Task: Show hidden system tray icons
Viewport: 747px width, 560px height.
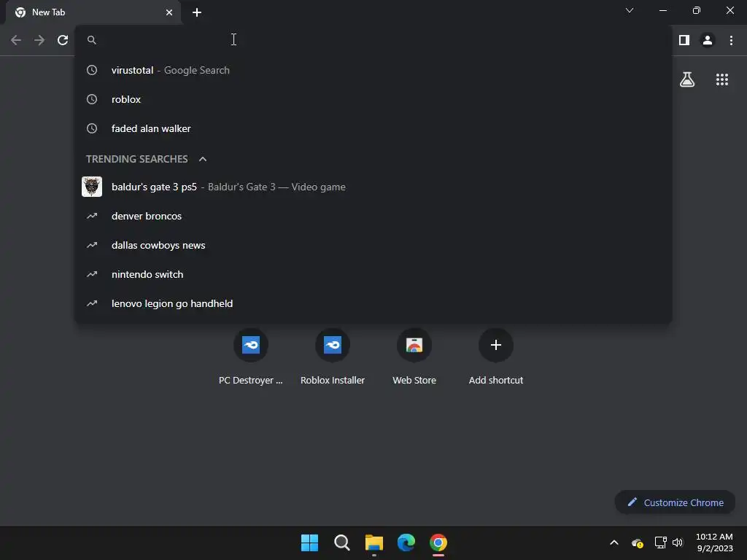Action: (x=614, y=542)
